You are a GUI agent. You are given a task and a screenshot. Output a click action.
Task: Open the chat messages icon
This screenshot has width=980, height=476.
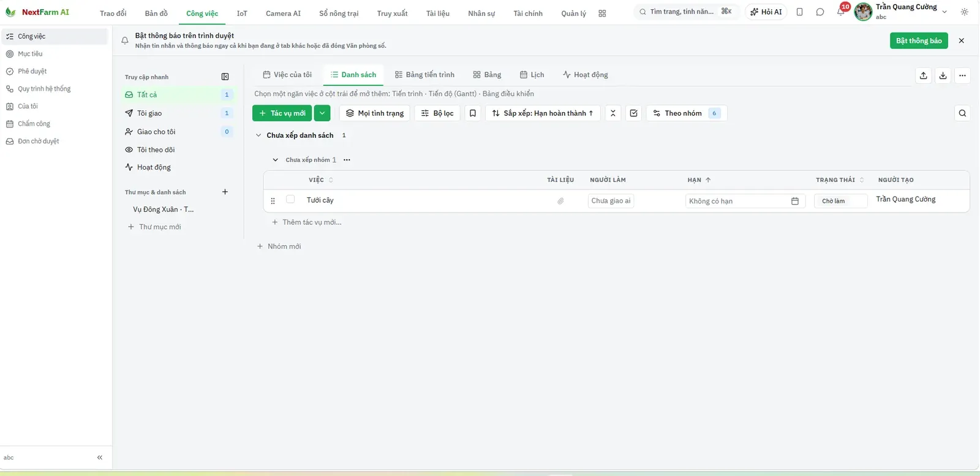pos(820,12)
